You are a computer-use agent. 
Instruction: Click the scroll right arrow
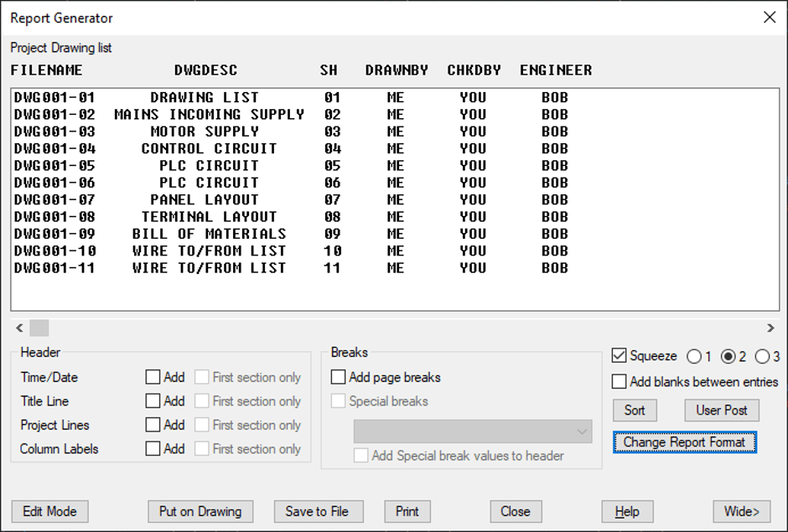(770, 328)
